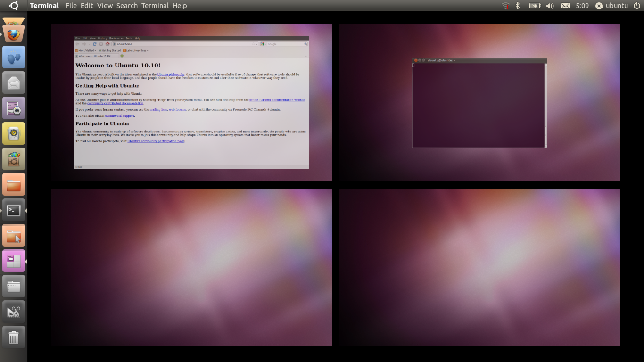Click Firefox's home button
The image size is (644, 362).
(107, 44)
